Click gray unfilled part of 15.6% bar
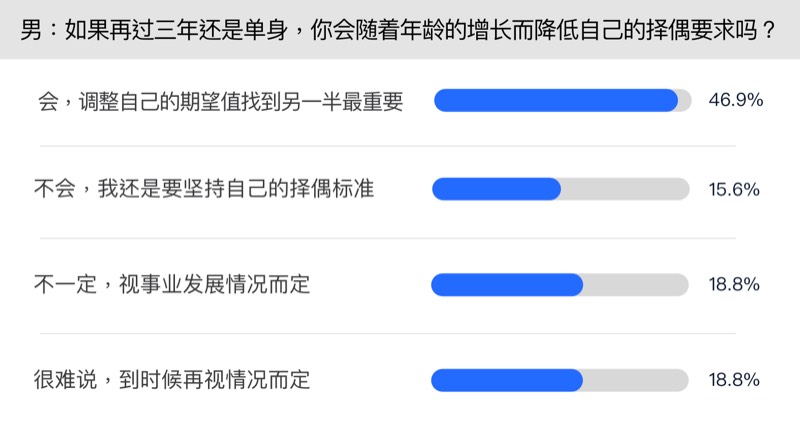The width and height of the screenshot is (800, 440). click(625, 189)
